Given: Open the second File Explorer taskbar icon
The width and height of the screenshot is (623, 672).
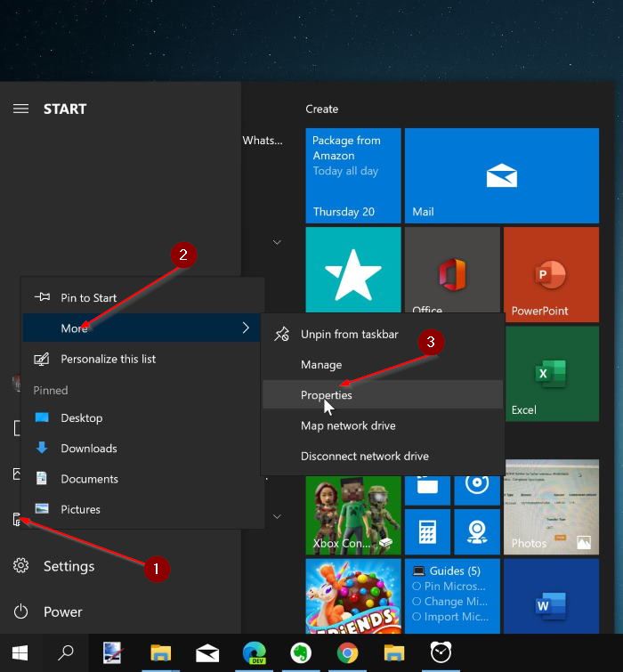Looking at the screenshot, I should (x=394, y=653).
